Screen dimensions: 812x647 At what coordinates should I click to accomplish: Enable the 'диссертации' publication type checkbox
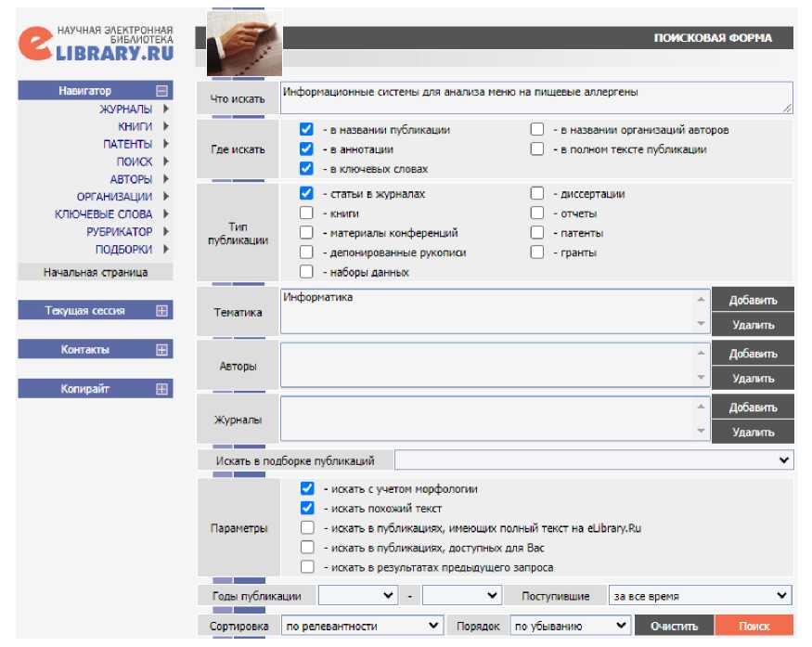[537, 194]
